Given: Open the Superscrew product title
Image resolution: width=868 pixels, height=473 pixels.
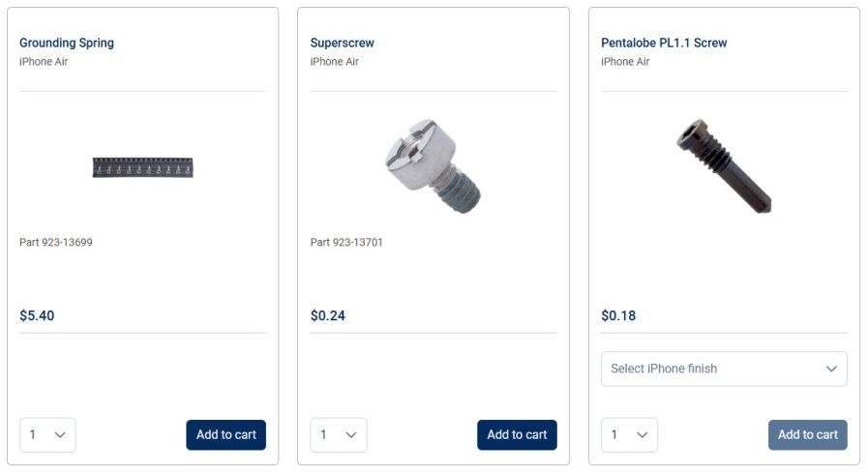Looking at the screenshot, I should (342, 43).
